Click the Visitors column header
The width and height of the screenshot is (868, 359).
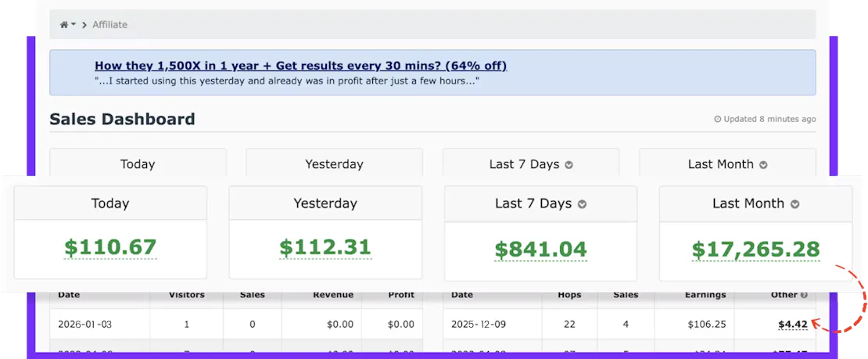coord(187,295)
